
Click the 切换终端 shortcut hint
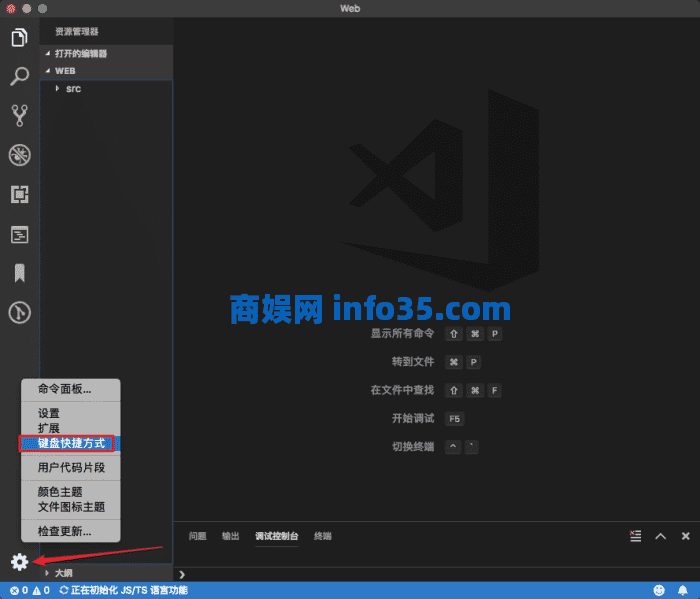412,447
